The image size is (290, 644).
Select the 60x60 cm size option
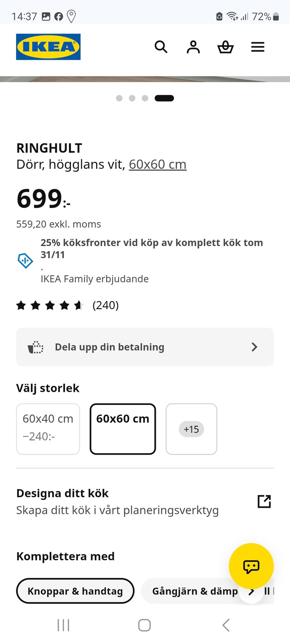pos(123,429)
